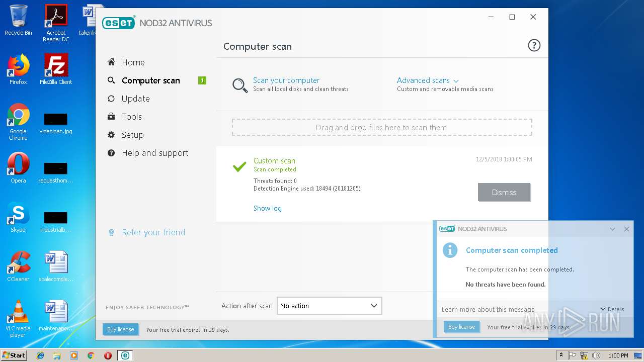Click the Custom scan title text

click(274, 161)
